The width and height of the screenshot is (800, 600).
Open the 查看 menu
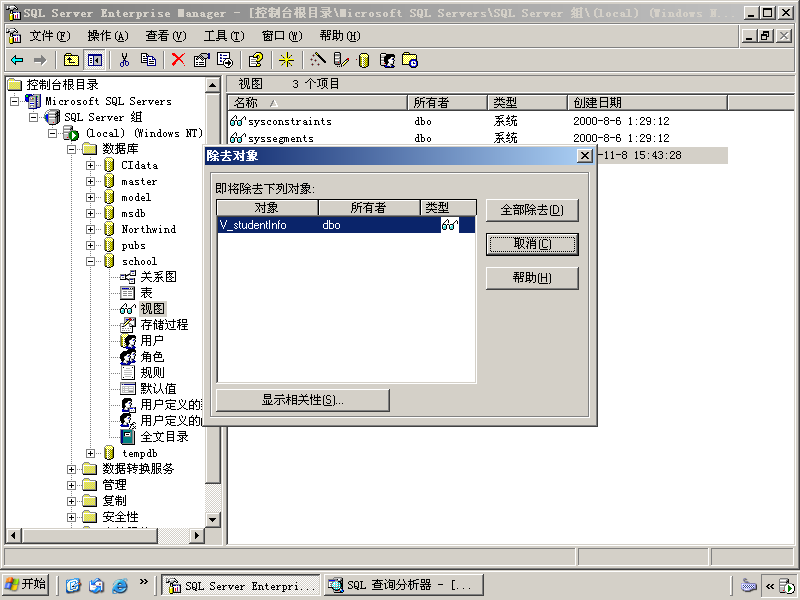166,36
